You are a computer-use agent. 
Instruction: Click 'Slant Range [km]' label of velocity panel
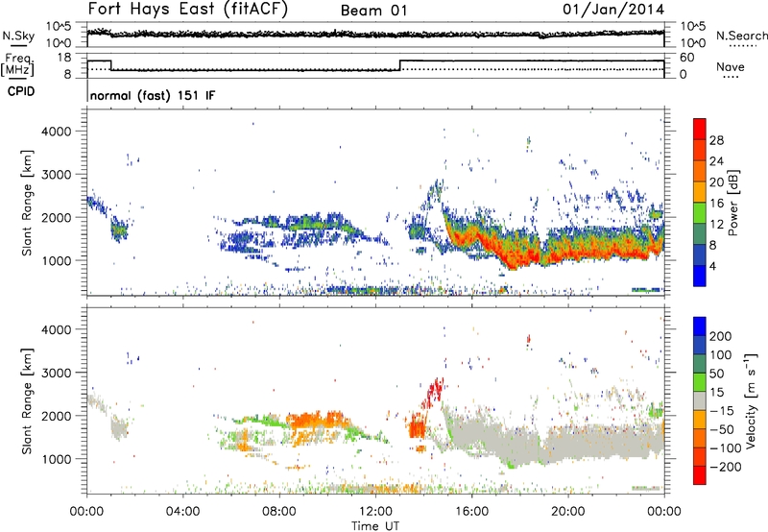click(28, 401)
